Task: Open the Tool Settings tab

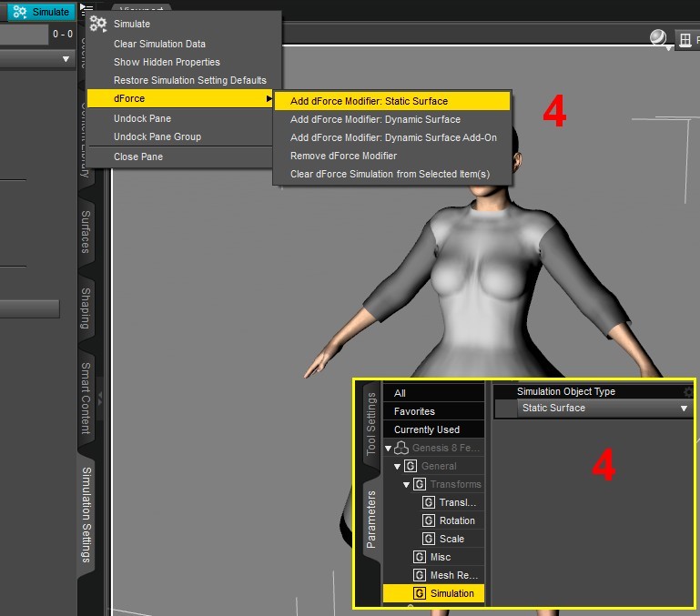Action: (x=371, y=424)
